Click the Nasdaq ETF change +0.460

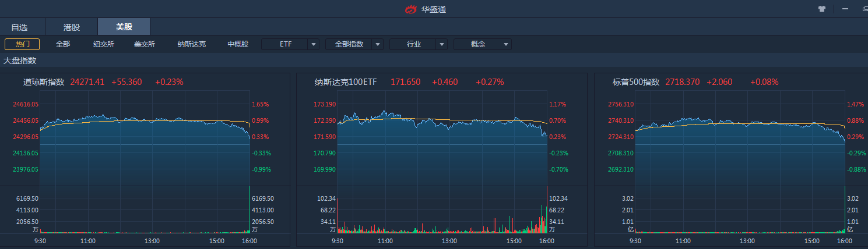click(x=445, y=82)
